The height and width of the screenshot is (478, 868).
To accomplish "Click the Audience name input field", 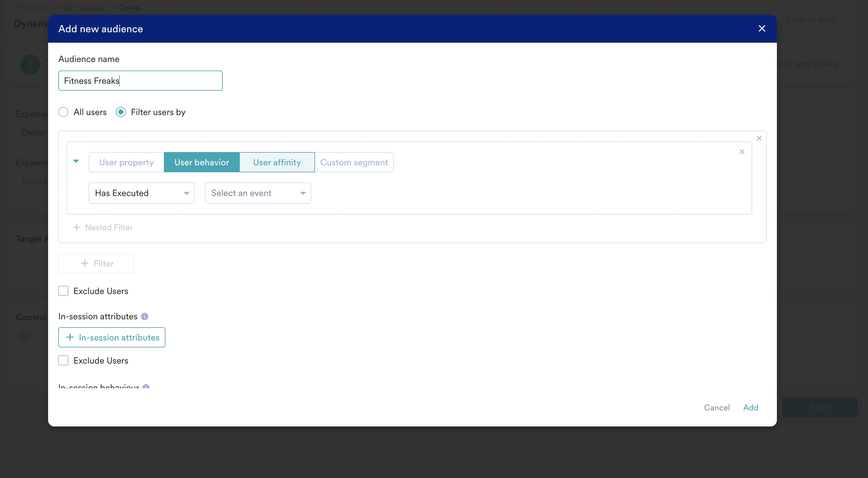I will click(140, 81).
